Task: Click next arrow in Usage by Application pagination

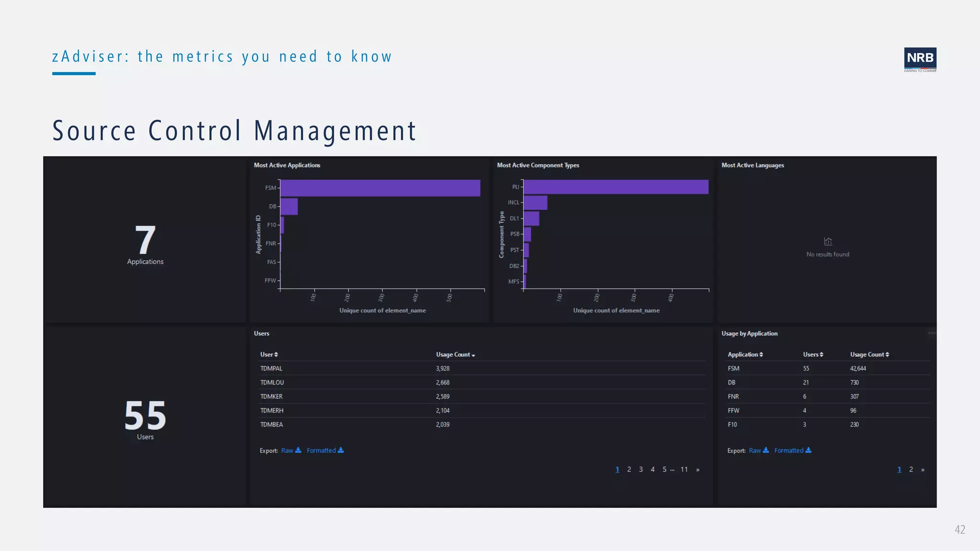Action: click(923, 470)
